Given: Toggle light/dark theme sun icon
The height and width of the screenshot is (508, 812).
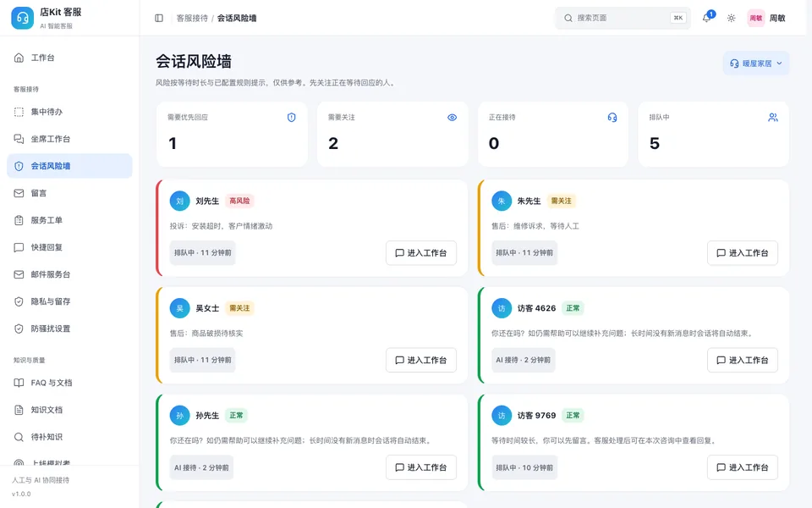Looking at the screenshot, I should (x=731, y=18).
